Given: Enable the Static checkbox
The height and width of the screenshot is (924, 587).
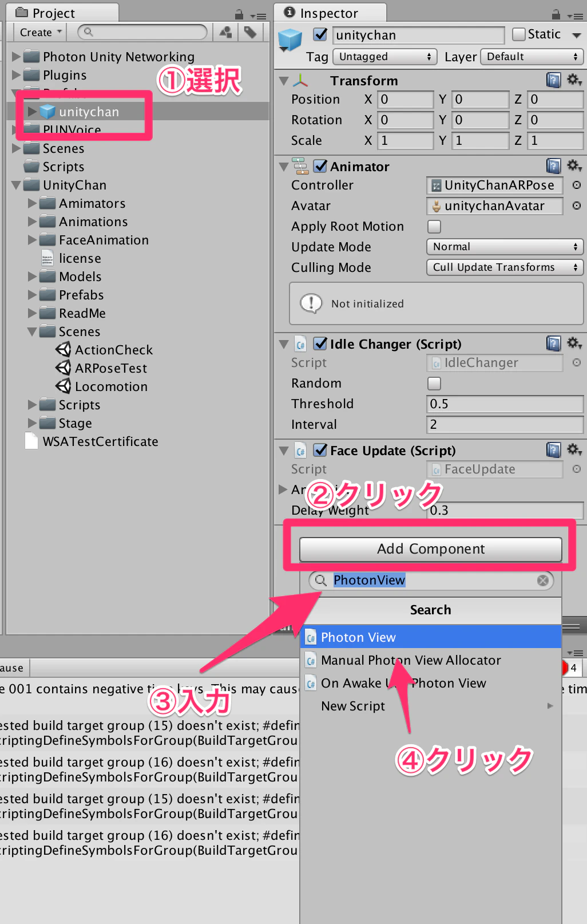Looking at the screenshot, I should coord(519,34).
